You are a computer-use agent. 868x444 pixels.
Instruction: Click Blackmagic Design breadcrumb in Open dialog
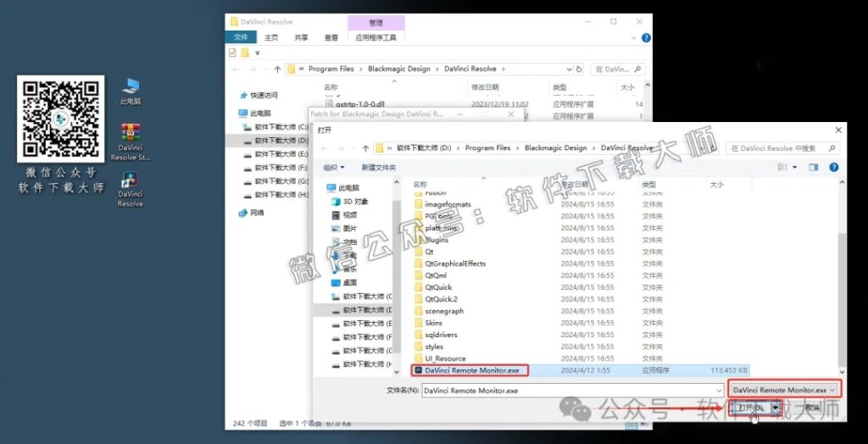pos(555,148)
